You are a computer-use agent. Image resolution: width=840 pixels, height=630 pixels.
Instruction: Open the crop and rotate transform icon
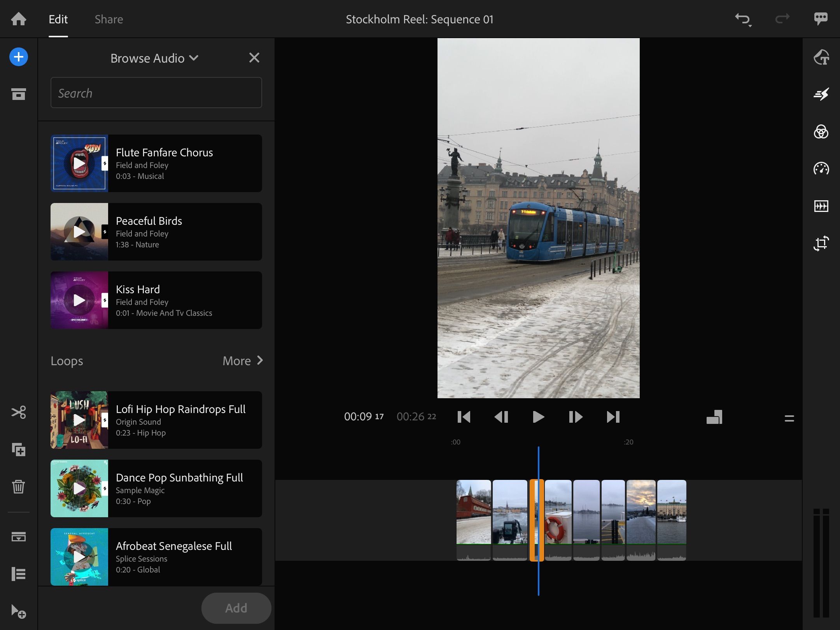point(821,243)
